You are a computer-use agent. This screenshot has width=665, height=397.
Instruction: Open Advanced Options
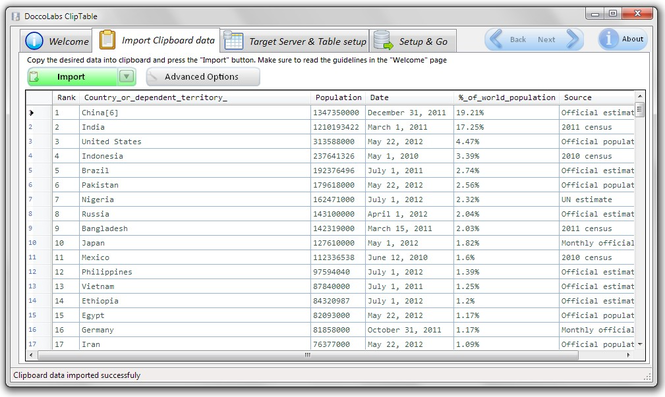pos(203,77)
